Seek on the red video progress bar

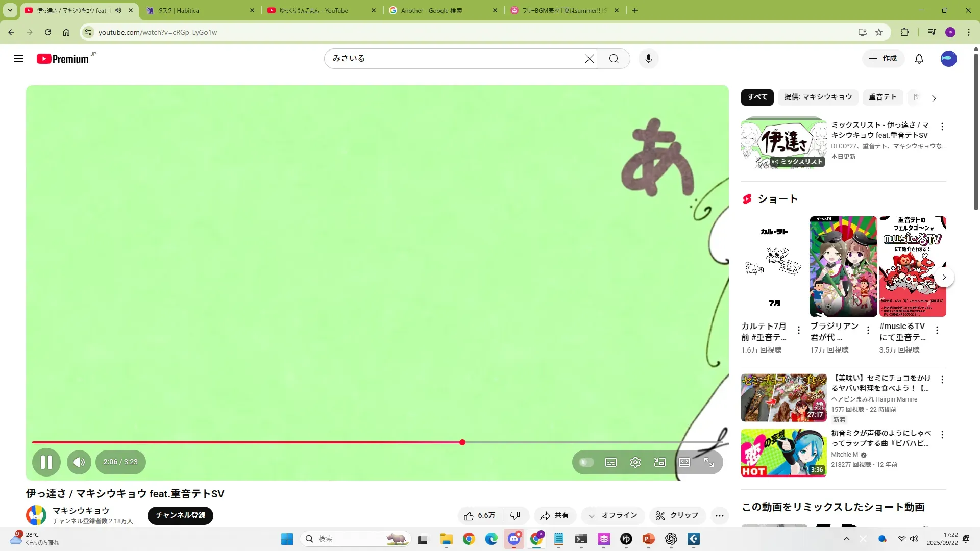[255, 442]
